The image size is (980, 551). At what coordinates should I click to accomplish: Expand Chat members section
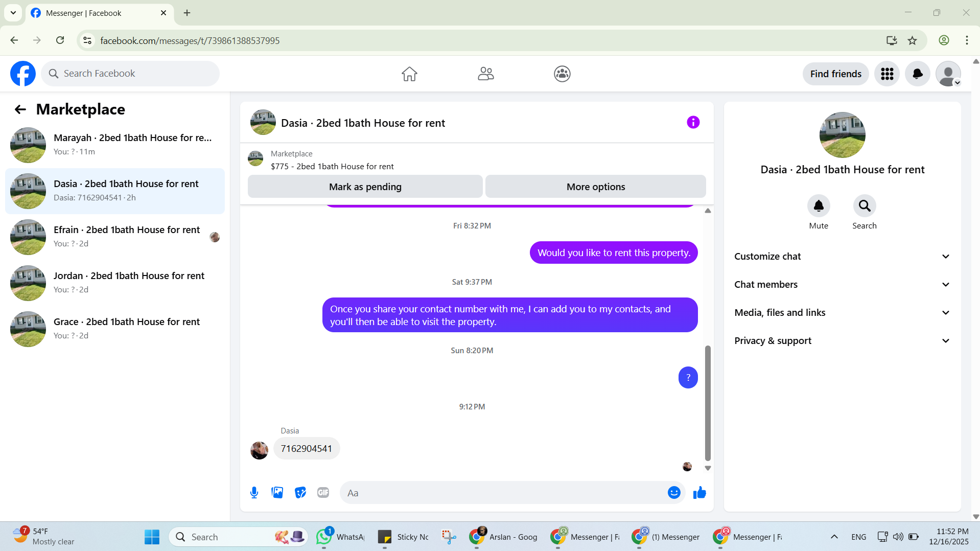pos(842,285)
